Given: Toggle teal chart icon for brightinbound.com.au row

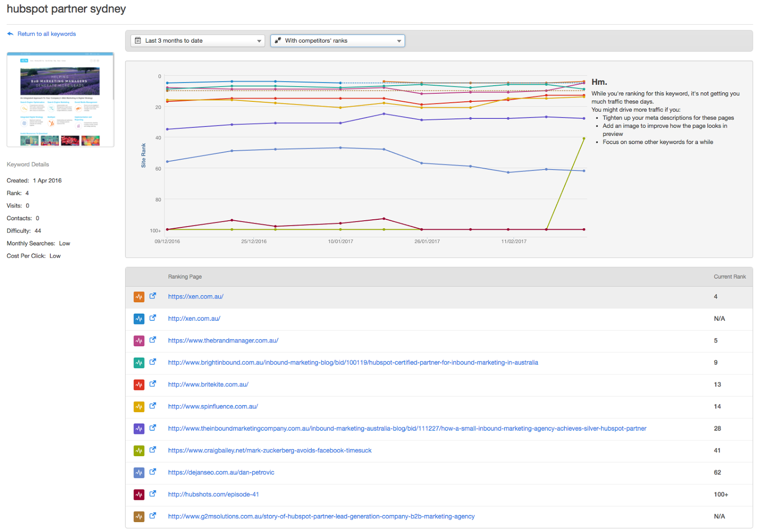Looking at the screenshot, I should [x=139, y=363].
